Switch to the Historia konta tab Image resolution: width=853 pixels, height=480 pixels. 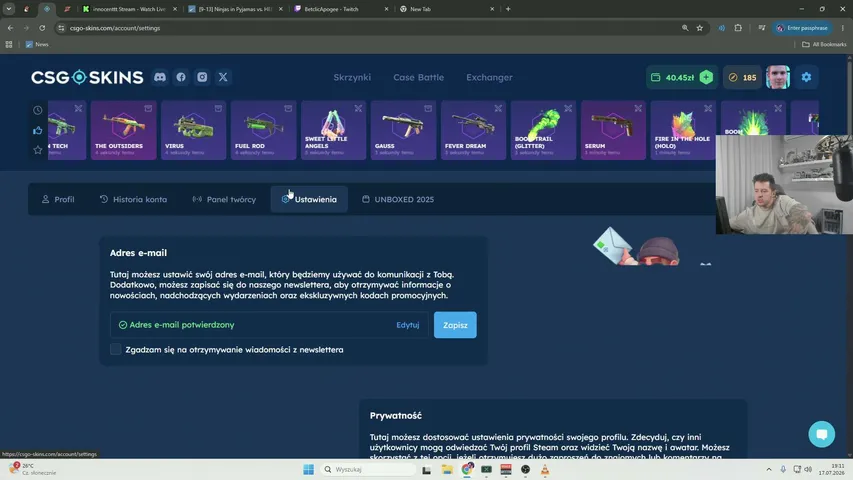tap(133, 199)
